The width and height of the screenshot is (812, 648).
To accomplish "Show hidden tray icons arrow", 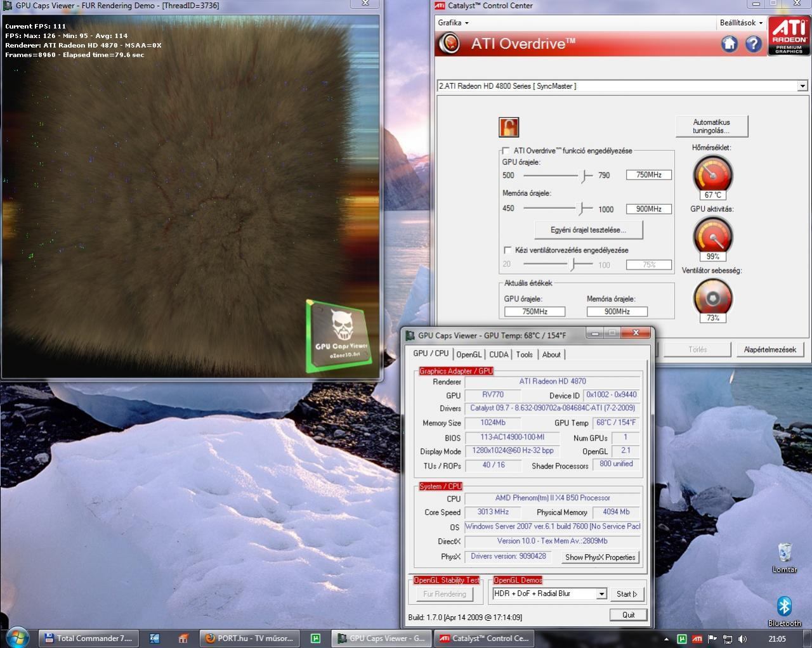I will click(666, 639).
